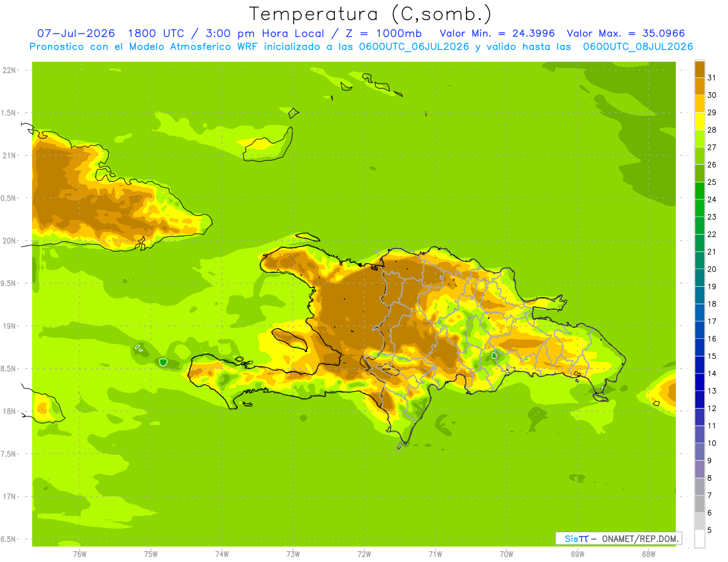
Task: Click the colorbar label "5"
Action: (710, 530)
